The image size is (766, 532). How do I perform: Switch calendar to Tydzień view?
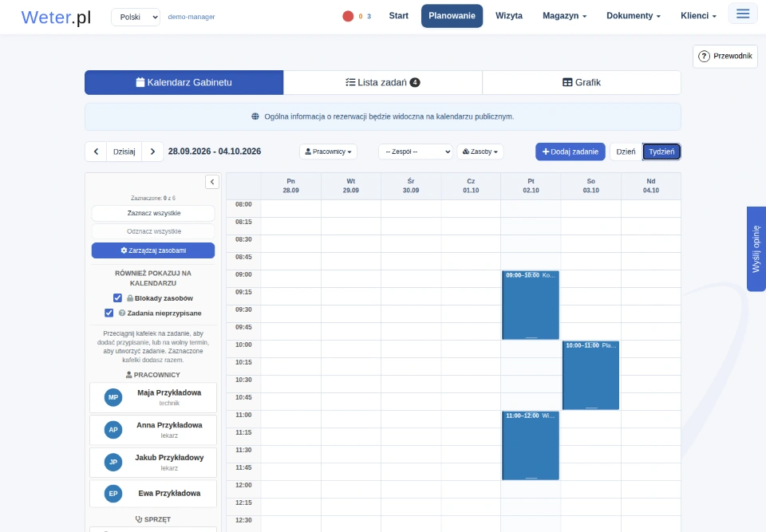661,152
